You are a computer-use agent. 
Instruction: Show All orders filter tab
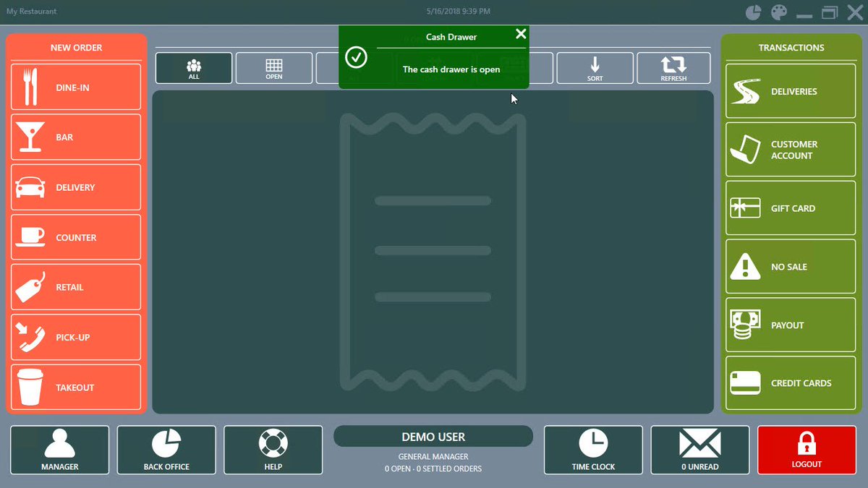[x=194, y=69]
